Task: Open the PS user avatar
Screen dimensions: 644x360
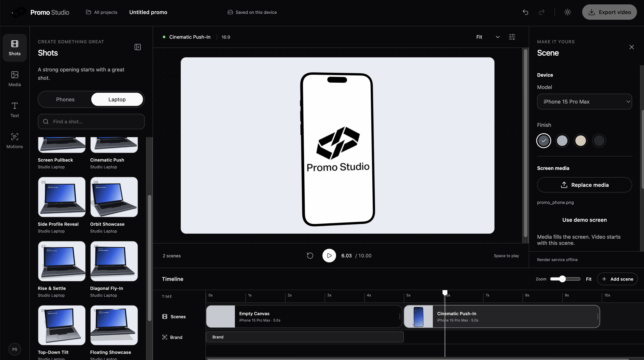Action: 15,349
